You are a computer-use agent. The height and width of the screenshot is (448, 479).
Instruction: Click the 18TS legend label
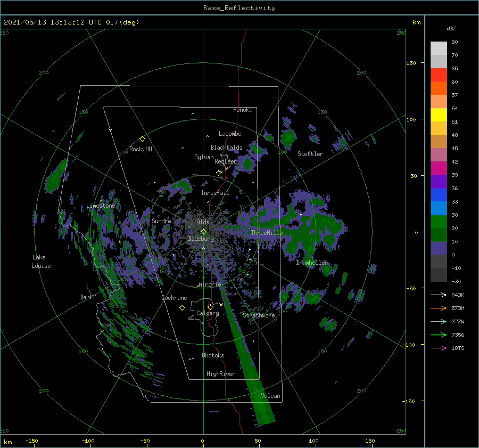(458, 348)
